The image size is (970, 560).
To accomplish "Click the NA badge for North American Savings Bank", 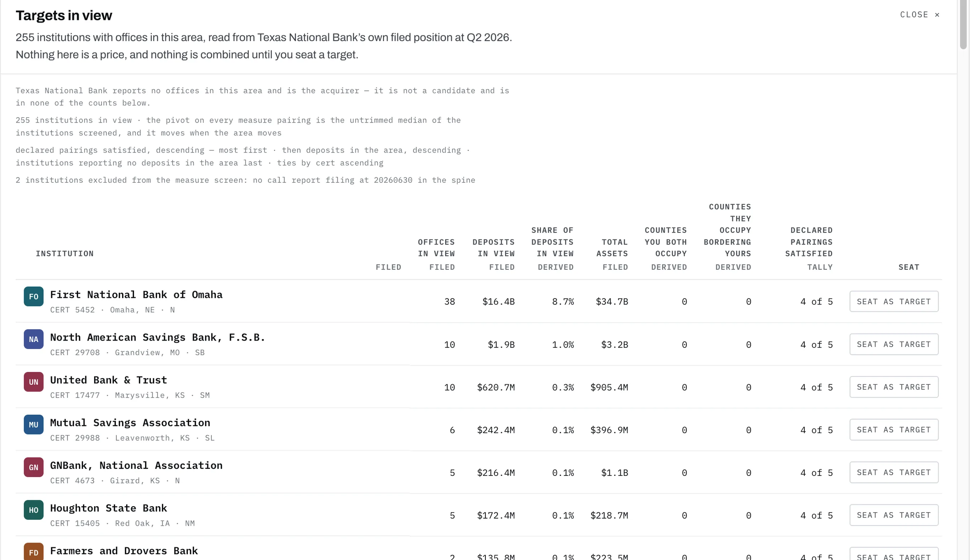I will pyautogui.click(x=34, y=339).
